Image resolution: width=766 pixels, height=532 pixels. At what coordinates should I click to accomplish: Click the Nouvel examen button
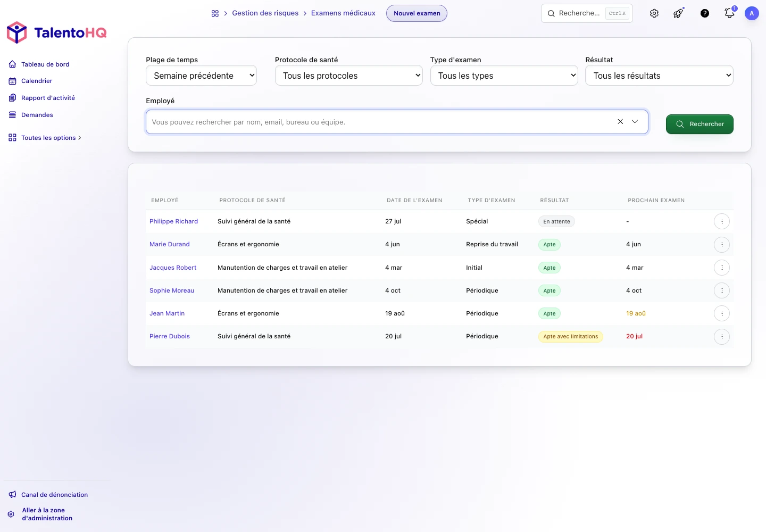417,13
